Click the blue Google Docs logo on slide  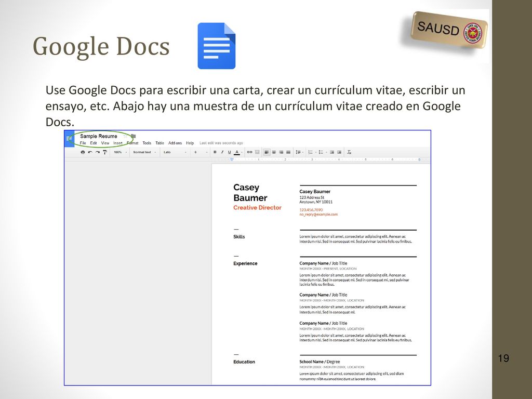[x=217, y=46]
